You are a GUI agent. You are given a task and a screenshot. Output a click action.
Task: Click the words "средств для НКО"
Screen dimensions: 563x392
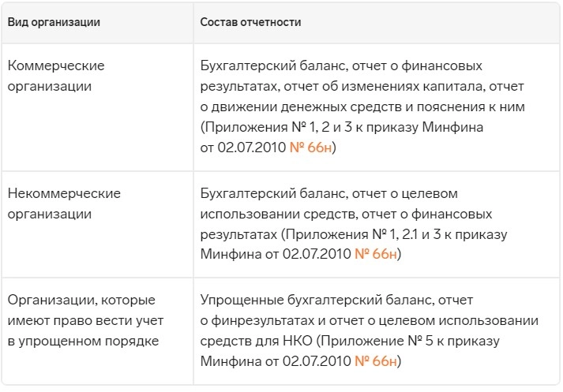(248, 342)
